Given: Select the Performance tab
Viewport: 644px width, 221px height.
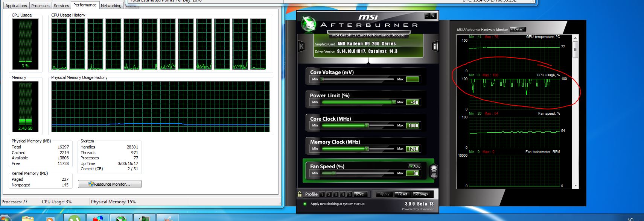Looking at the screenshot, I should tap(85, 5).
